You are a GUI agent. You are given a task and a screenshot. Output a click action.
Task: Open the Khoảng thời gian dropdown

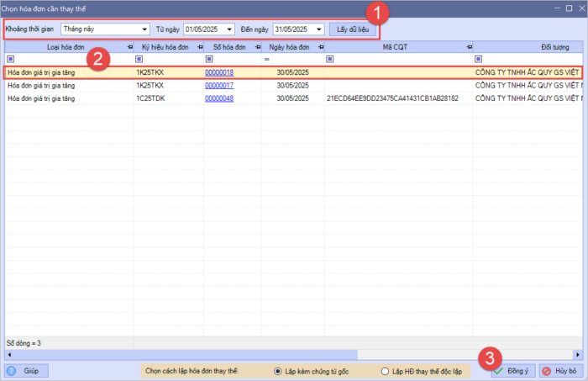pos(144,29)
